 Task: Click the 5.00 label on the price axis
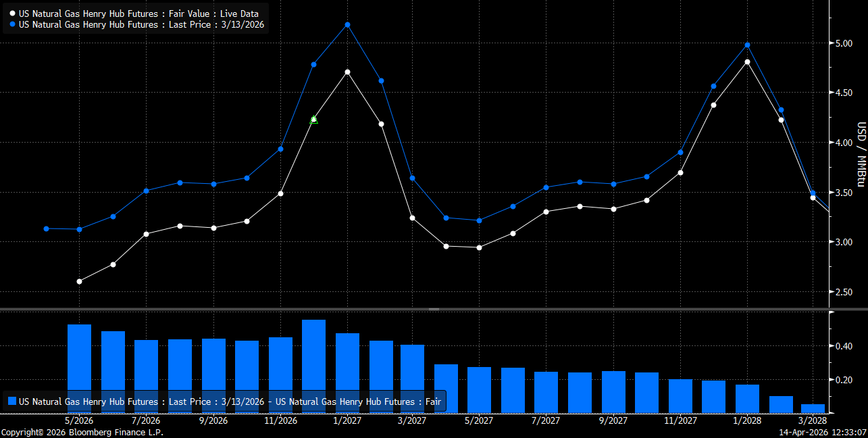point(844,43)
